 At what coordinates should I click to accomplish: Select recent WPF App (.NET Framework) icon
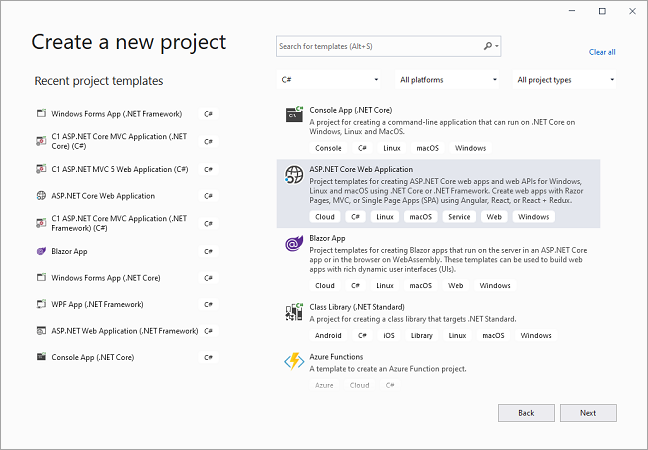[40, 304]
